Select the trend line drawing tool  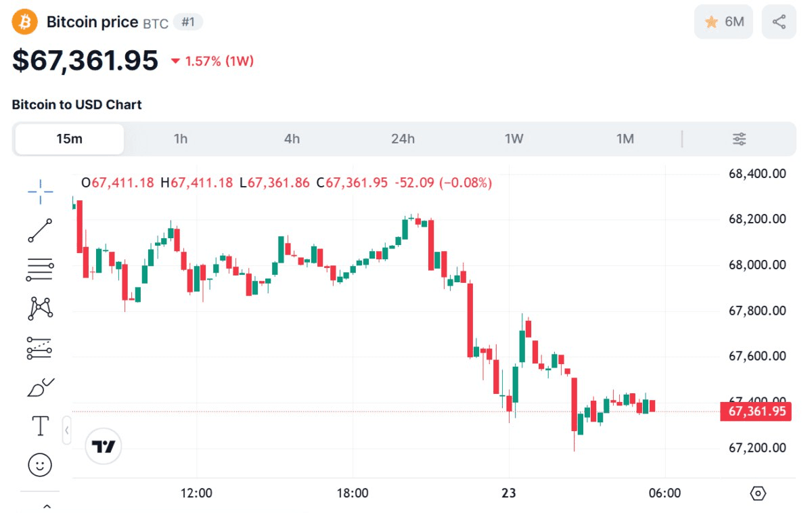point(41,231)
